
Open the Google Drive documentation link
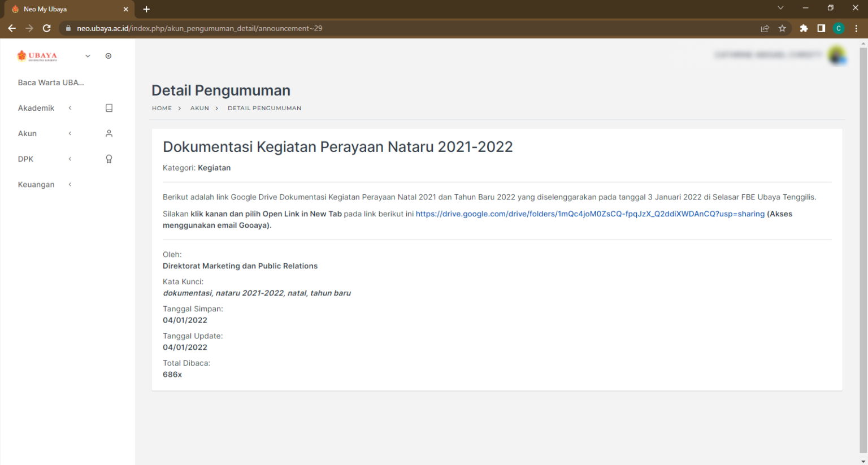[589, 214]
